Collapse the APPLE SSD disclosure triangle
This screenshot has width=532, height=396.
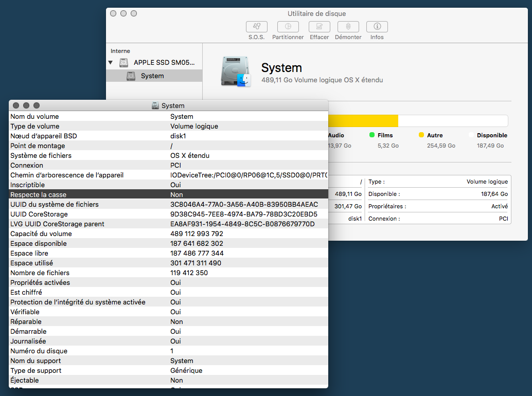(110, 62)
